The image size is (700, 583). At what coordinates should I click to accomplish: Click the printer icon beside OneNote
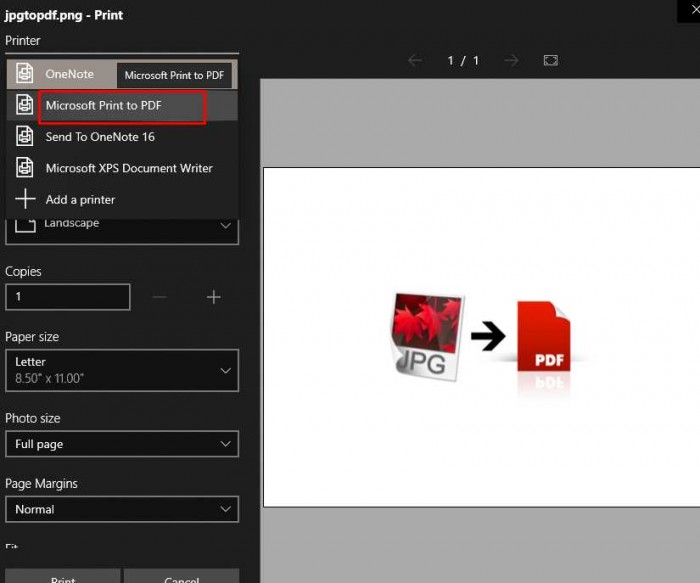point(25,73)
